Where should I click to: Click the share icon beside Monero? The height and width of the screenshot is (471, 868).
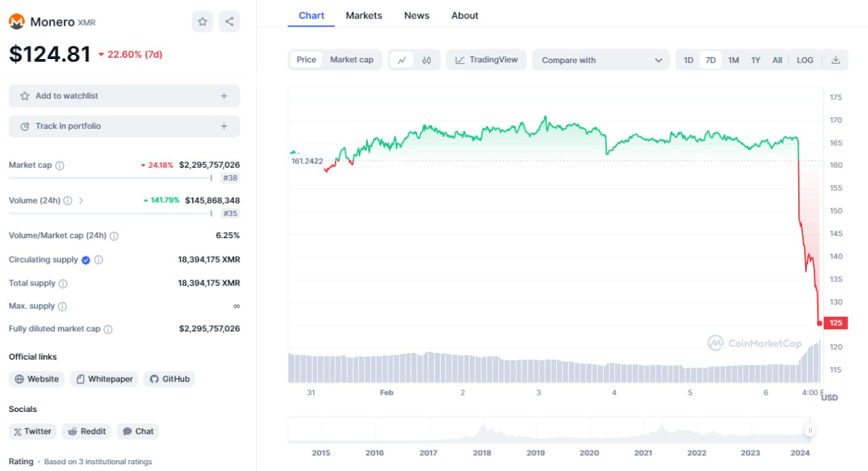tap(229, 22)
